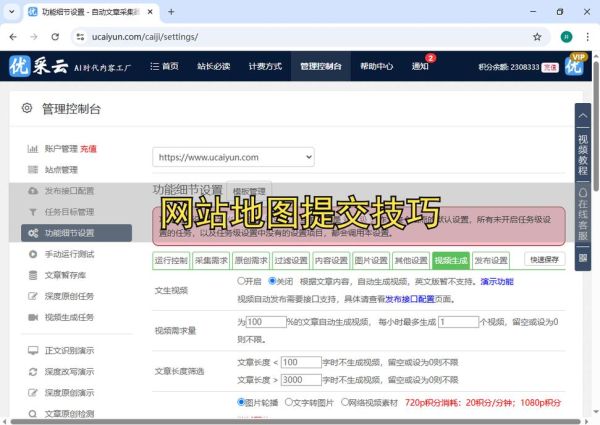Screen dimensions: 600x425
Task: Open the browser's three-dot menu
Action: 585,36
